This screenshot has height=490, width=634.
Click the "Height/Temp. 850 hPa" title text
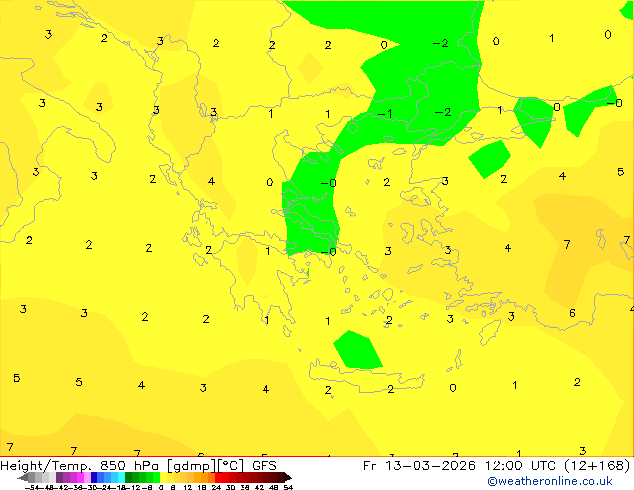[81, 465]
